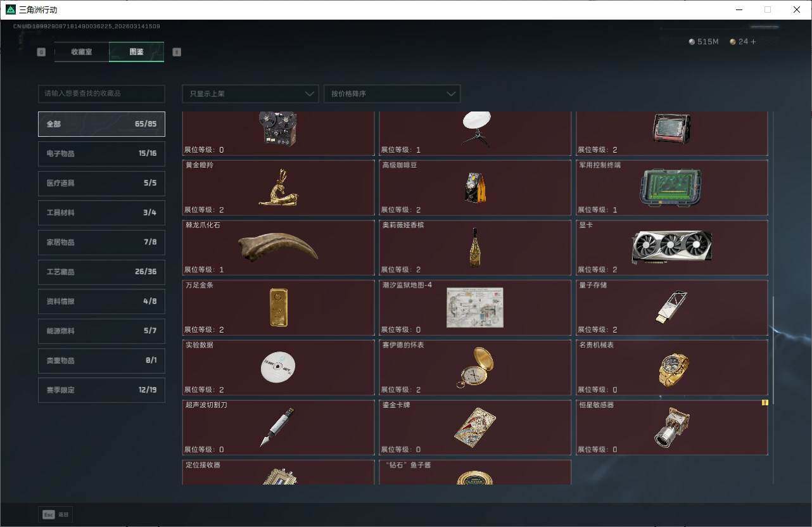Click the 实验数据 disc item

click(x=279, y=367)
